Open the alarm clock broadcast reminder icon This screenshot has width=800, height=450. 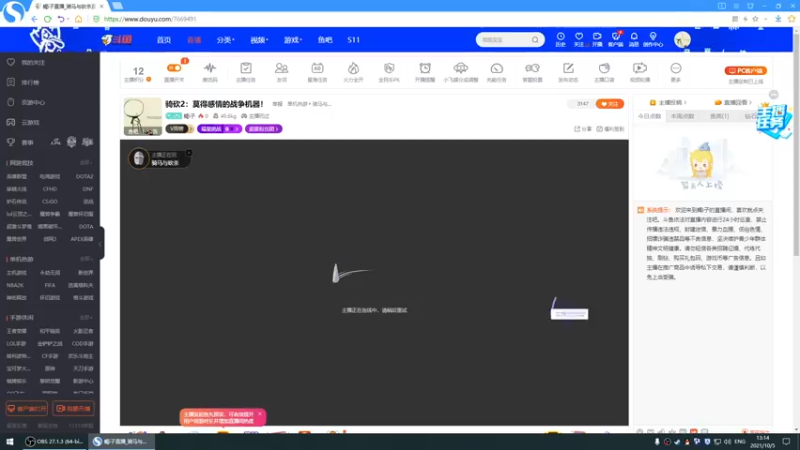tap(425, 68)
